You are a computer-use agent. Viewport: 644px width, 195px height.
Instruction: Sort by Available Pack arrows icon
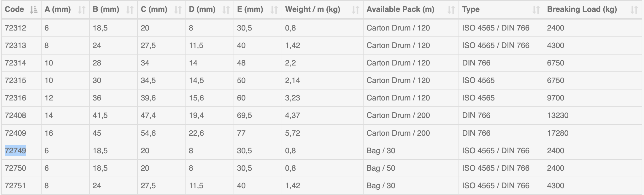tap(451, 10)
